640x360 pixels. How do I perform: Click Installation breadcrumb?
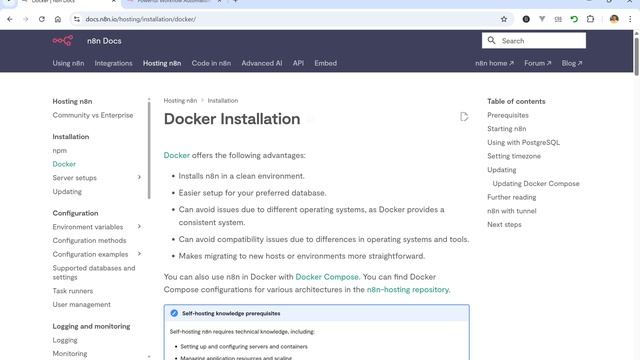tap(223, 100)
